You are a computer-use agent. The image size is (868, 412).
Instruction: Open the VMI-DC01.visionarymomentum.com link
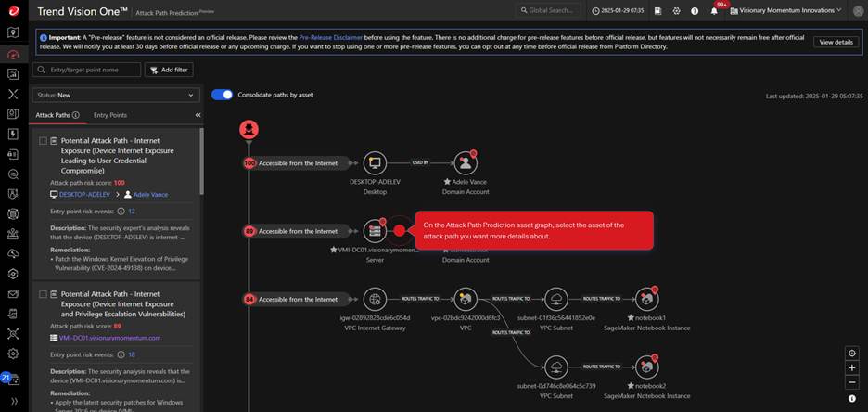109,337
